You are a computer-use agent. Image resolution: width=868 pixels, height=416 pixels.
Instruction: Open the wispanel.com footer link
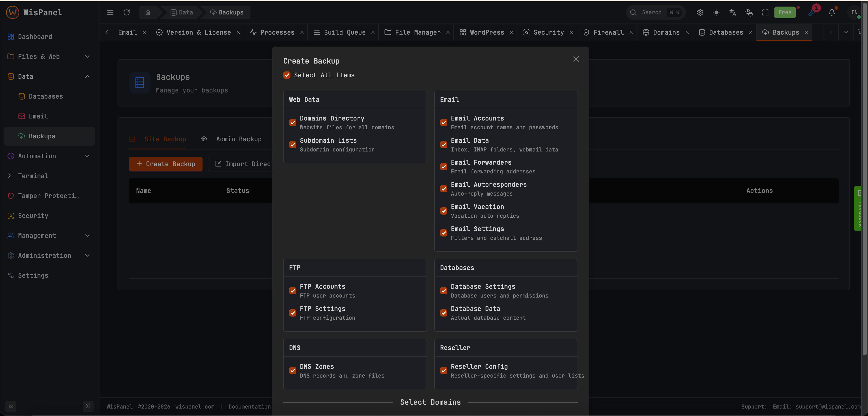[x=195, y=407]
